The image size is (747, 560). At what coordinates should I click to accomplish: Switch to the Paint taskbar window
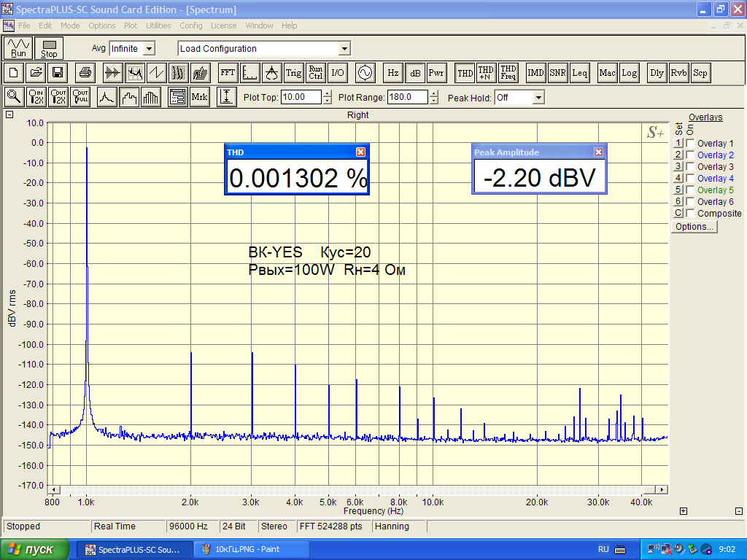(x=251, y=550)
